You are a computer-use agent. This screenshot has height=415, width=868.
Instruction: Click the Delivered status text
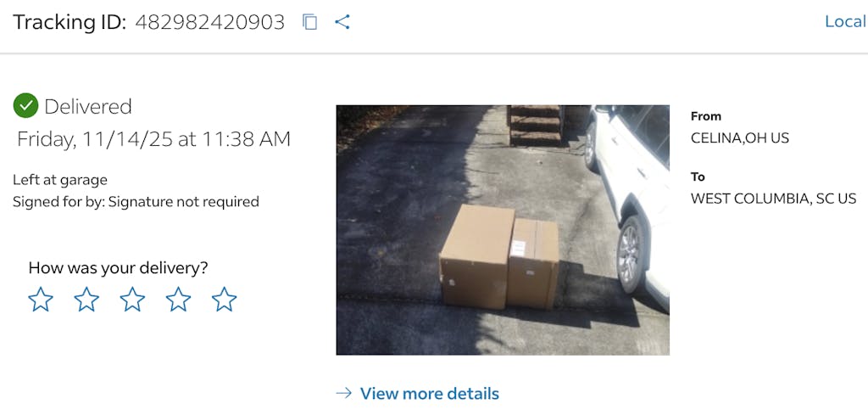point(88,106)
